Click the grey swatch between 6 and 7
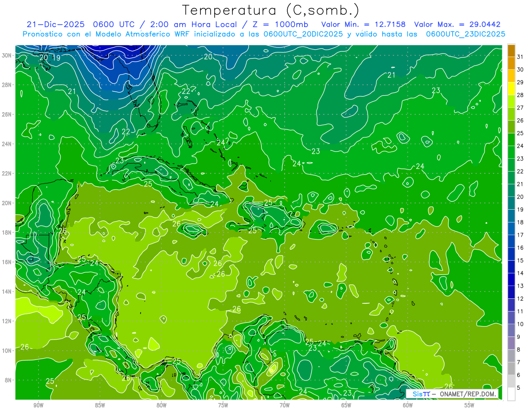This screenshot has height=411, width=532. (511, 368)
